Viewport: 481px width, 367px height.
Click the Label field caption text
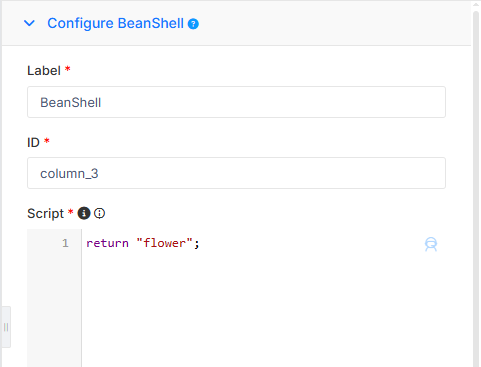coord(44,71)
